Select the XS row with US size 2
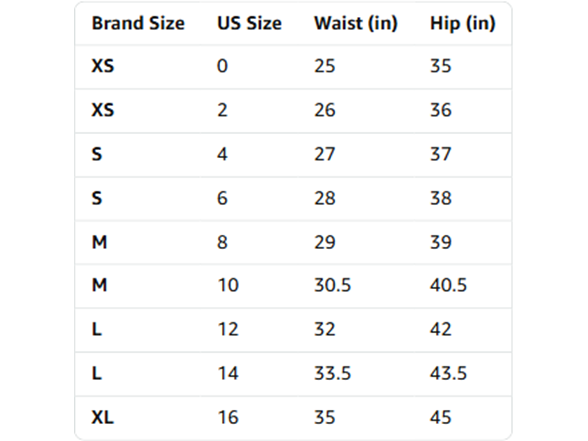 (293, 111)
